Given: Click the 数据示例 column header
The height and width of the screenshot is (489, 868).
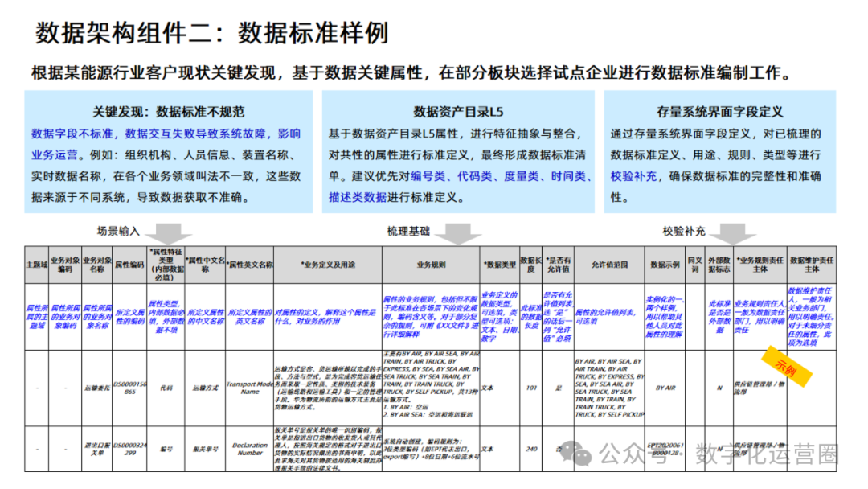Looking at the screenshot, I should tap(665, 265).
